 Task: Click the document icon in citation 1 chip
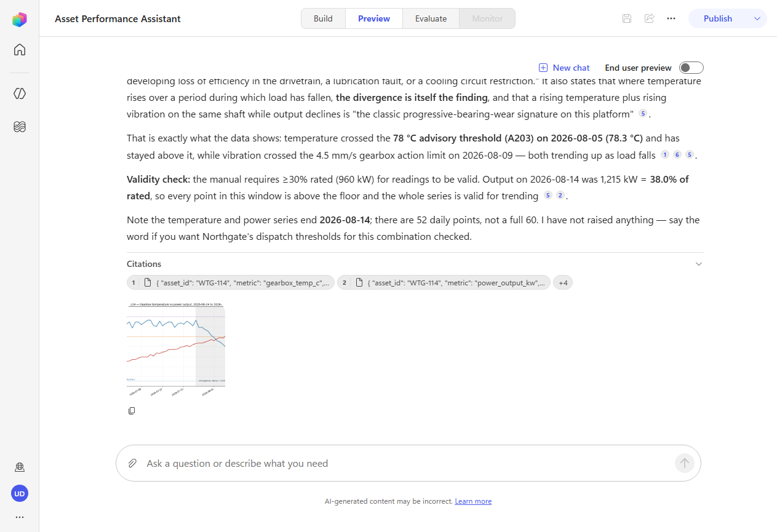coord(147,283)
